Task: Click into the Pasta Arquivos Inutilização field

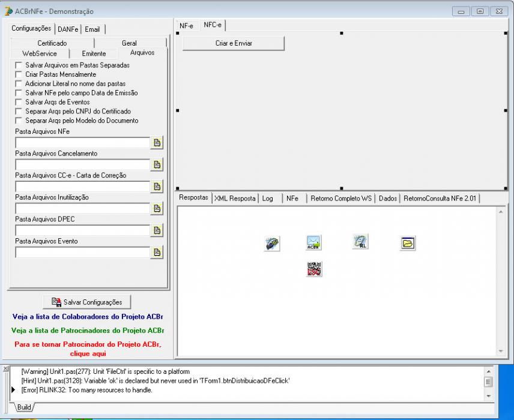Action: click(83, 209)
